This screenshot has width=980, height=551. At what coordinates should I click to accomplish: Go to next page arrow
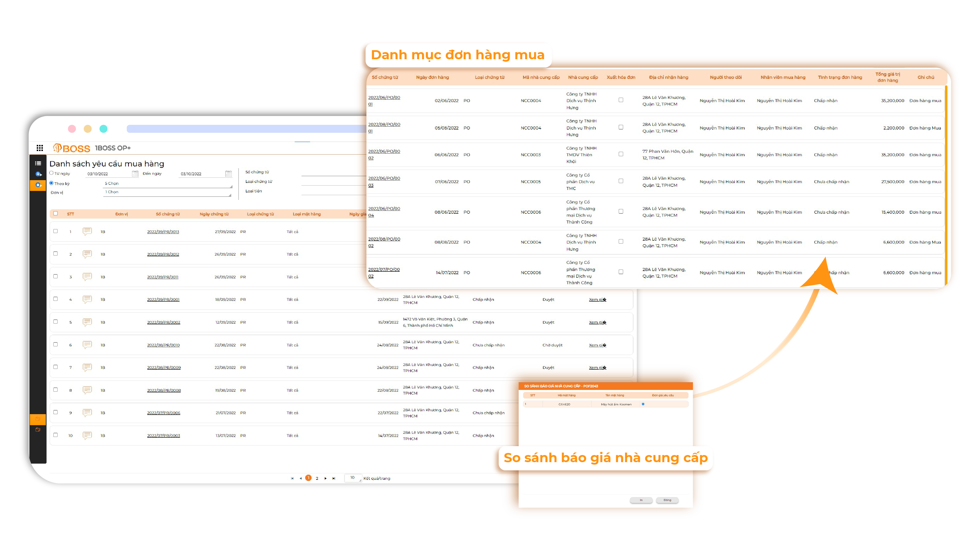click(x=325, y=478)
